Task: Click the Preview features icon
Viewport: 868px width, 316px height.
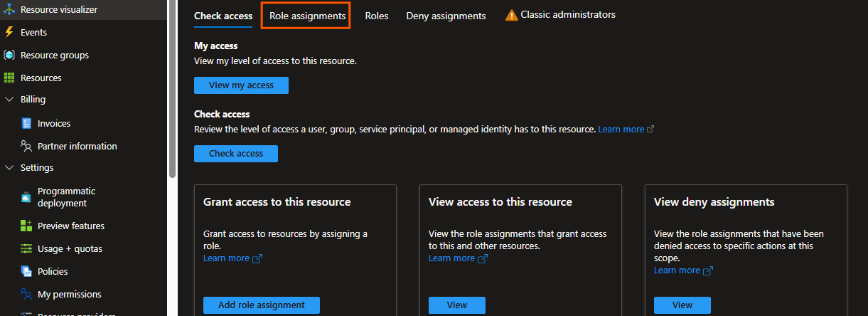Action: [26, 226]
